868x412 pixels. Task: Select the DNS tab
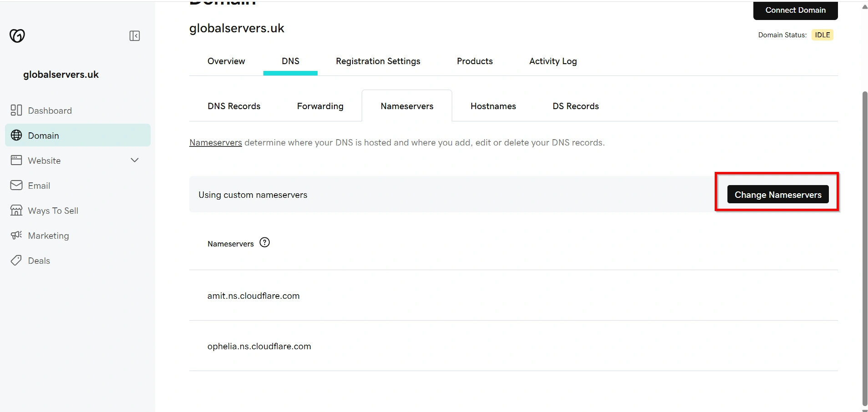tap(290, 61)
